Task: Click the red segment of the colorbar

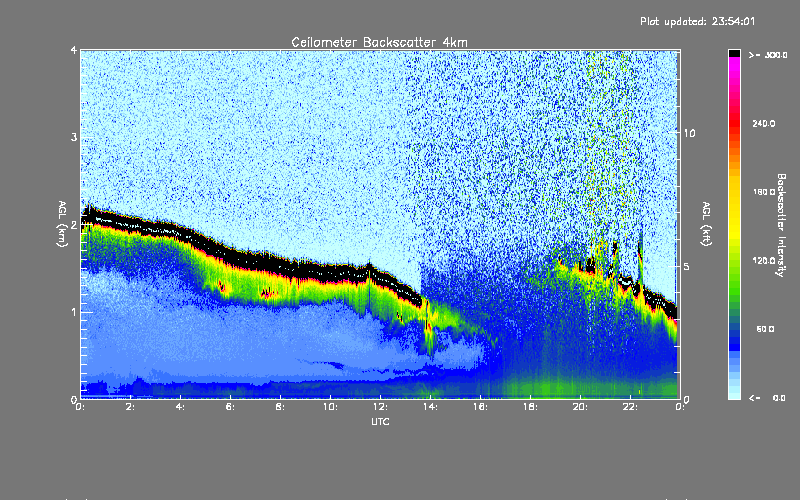Action: (x=734, y=122)
